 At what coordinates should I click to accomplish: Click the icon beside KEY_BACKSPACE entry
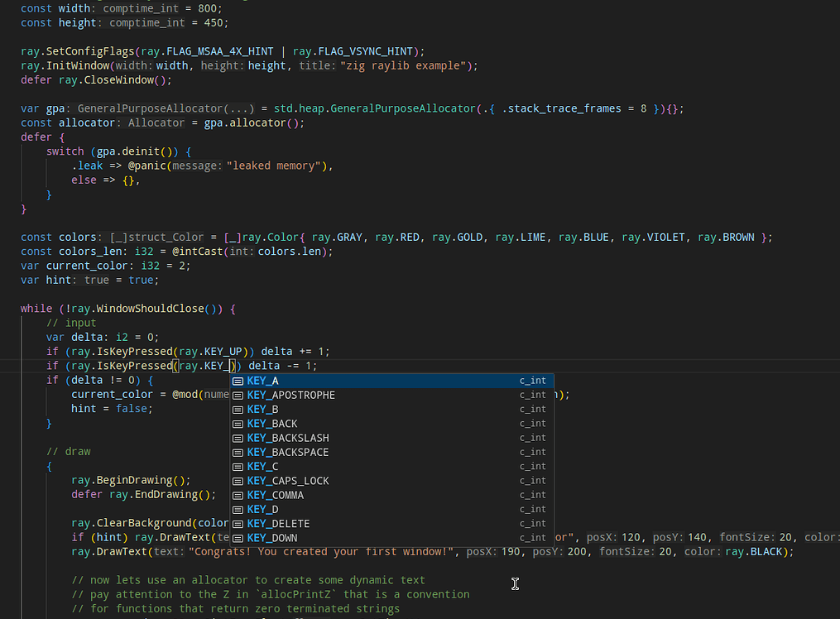point(238,451)
